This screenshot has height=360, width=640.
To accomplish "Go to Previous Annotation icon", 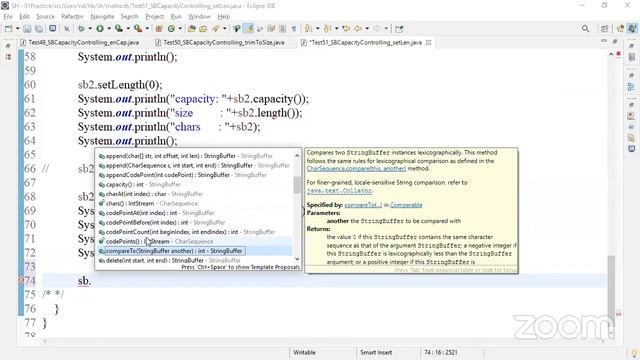I will pyautogui.click(x=327, y=29).
